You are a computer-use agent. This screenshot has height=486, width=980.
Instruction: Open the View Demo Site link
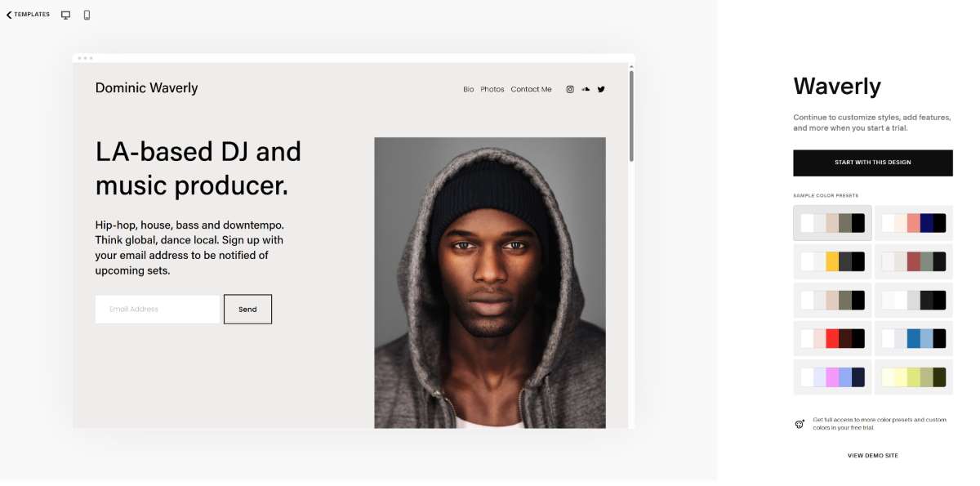(872, 456)
